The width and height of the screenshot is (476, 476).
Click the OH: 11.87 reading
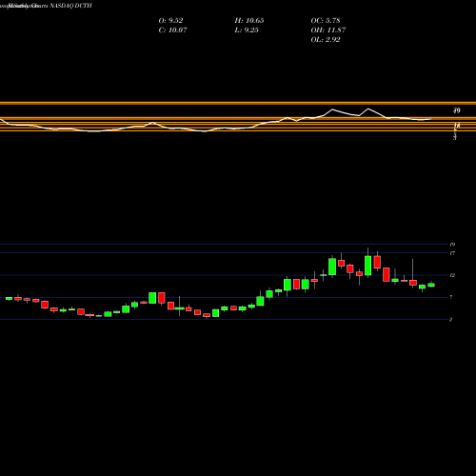point(328,30)
